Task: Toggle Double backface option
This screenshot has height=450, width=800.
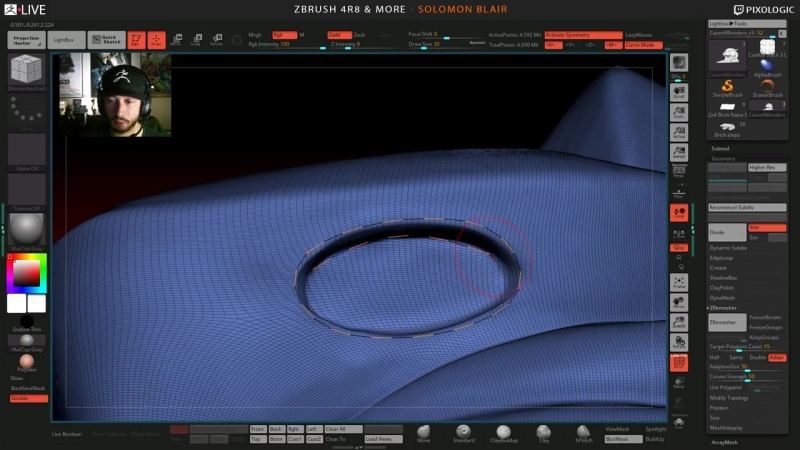Action: tap(29, 398)
